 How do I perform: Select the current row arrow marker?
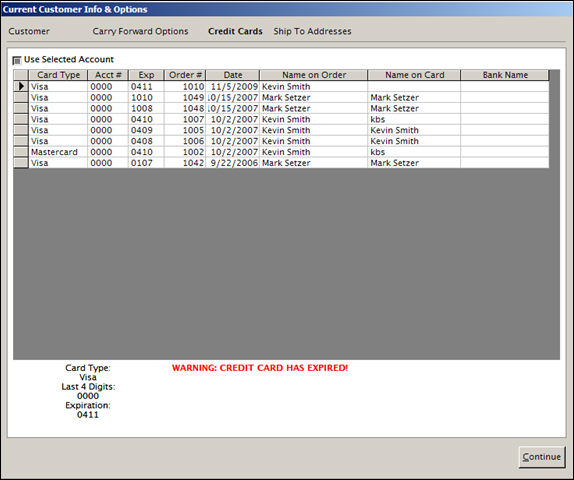(x=21, y=86)
